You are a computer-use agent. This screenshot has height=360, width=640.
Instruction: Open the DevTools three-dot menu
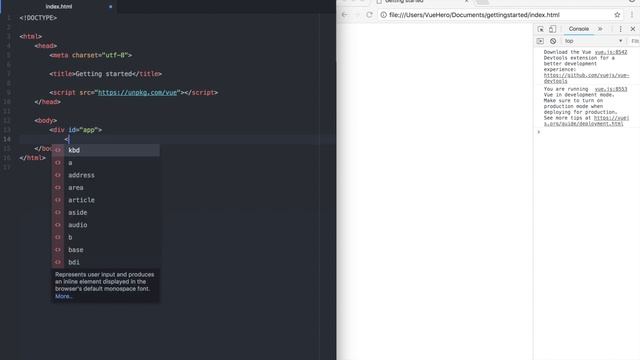coord(620,29)
